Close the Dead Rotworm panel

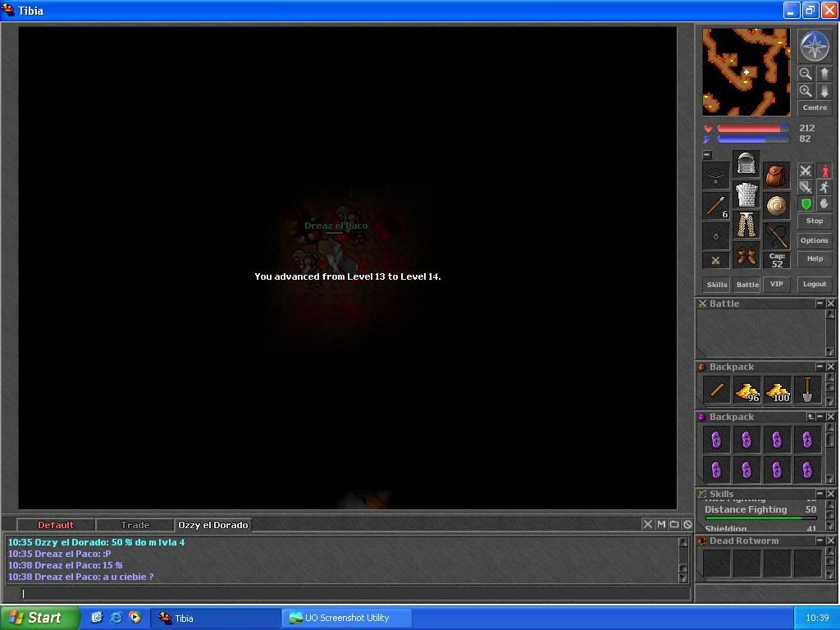[x=830, y=541]
